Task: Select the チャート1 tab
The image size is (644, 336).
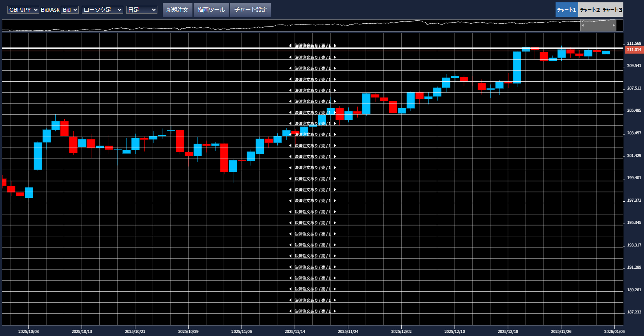Action: pos(566,10)
